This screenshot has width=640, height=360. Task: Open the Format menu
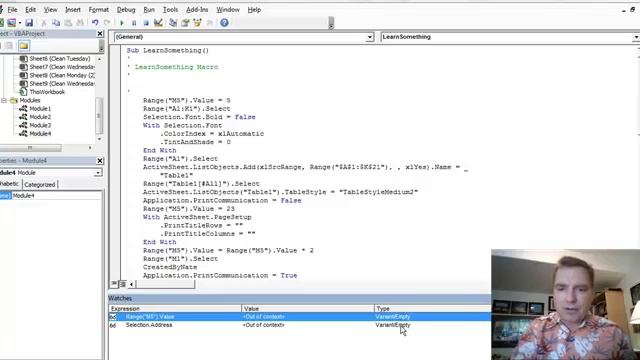point(98,9)
